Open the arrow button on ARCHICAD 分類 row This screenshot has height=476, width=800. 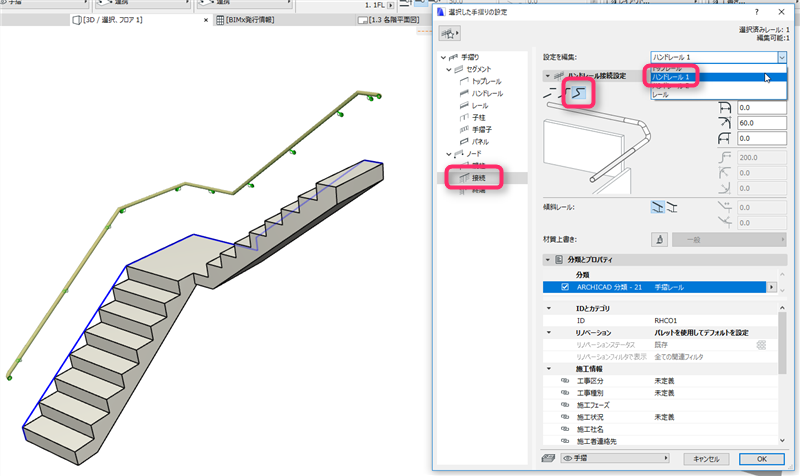[x=771, y=287]
